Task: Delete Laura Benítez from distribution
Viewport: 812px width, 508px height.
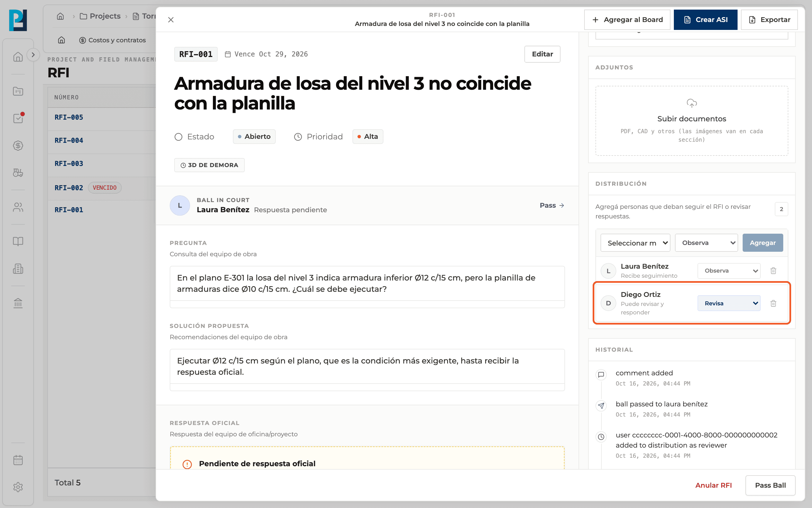Action: [773, 271]
